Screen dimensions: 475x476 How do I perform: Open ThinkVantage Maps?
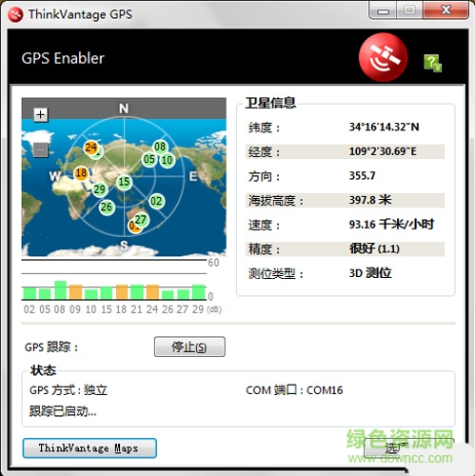coord(89,448)
